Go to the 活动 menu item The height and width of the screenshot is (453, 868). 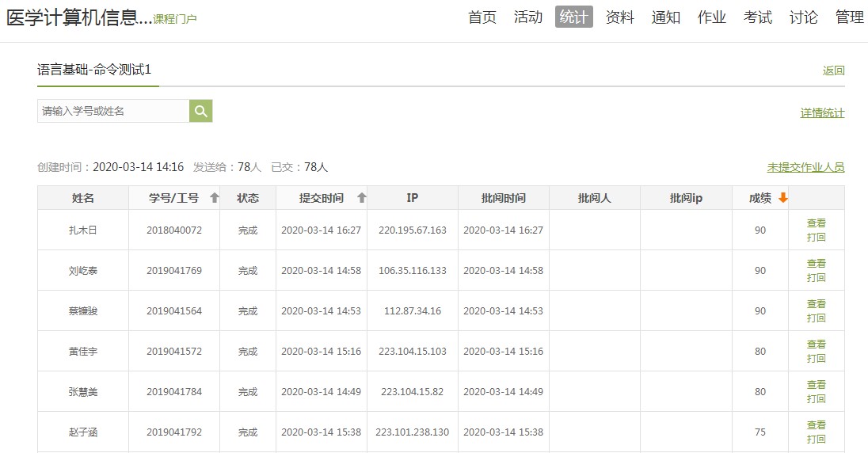coord(528,17)
